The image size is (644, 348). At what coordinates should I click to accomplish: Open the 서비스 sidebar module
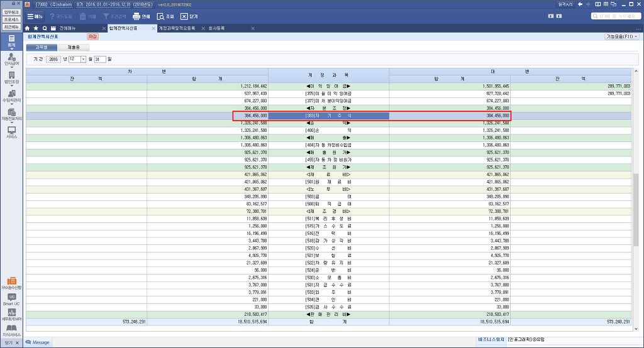click(11, 132)
